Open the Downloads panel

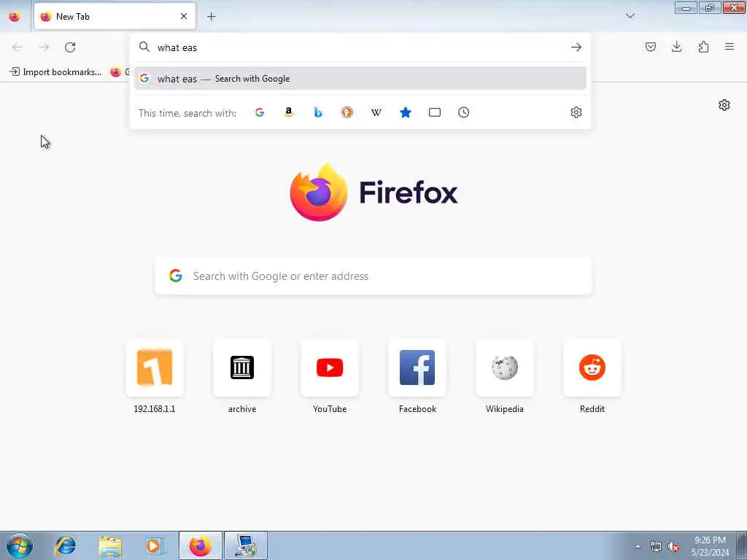click(676, 47)
